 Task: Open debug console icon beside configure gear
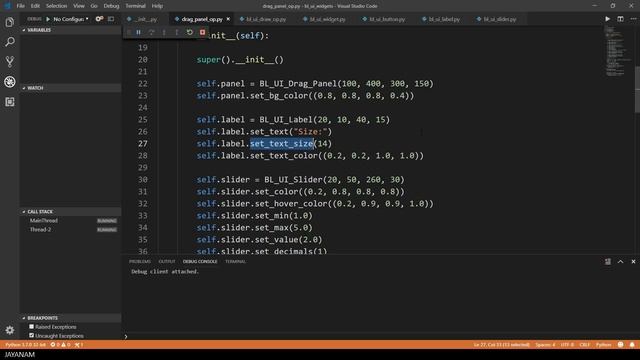click(111, 19)
